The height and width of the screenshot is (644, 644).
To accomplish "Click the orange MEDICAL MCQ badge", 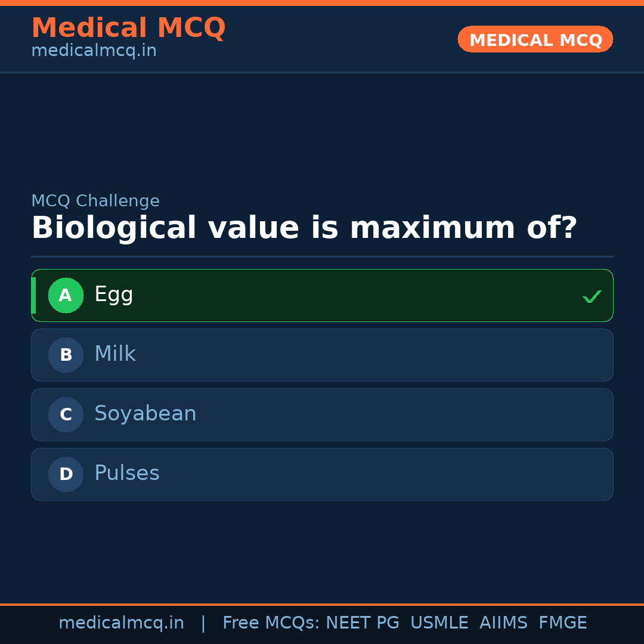I will coord(535,39).
